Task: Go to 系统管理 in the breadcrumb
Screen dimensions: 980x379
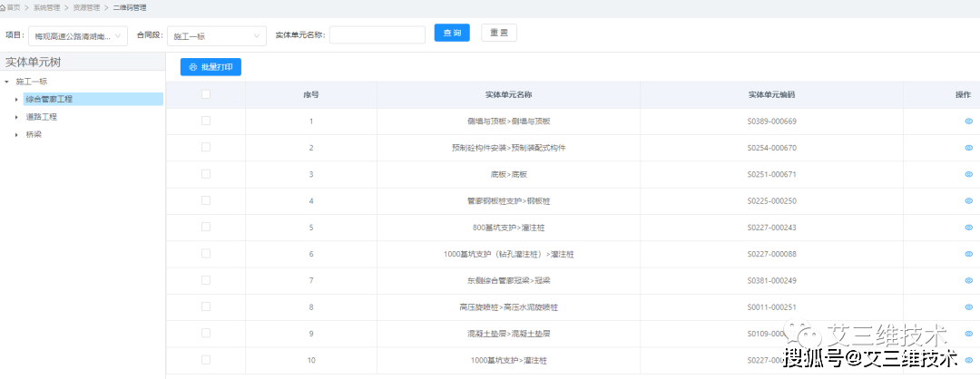Action: 47,8
